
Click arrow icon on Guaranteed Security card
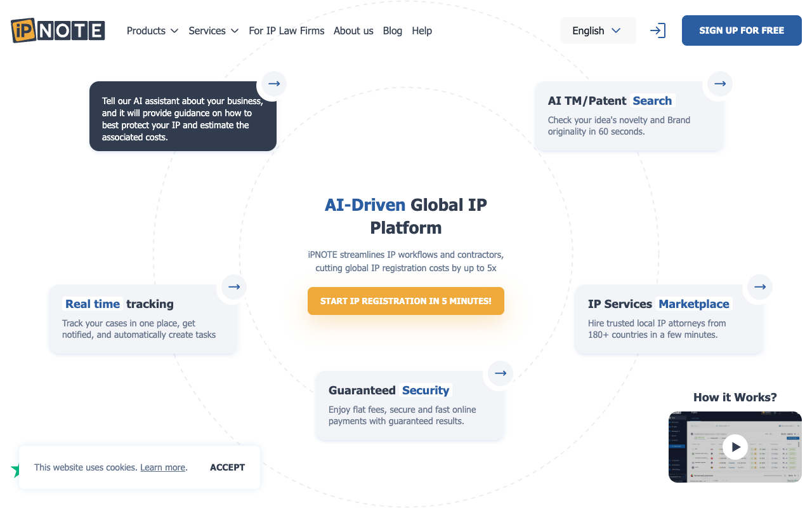(x=501, y=373)
